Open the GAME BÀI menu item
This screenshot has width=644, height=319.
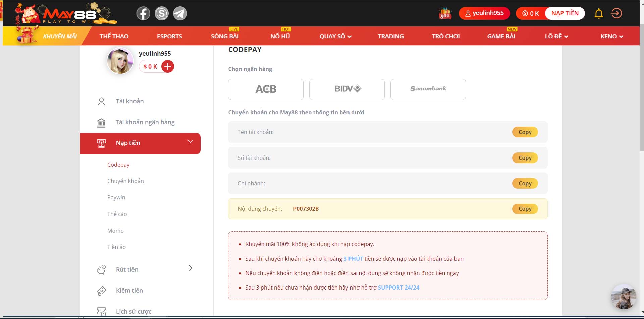[x=501, y=36]
